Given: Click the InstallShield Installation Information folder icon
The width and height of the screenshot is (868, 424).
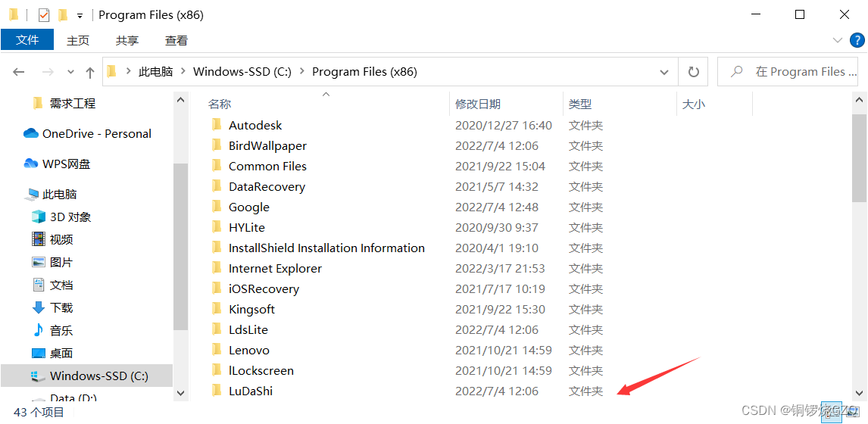Looking at the screenshot, I should [217, 248].
